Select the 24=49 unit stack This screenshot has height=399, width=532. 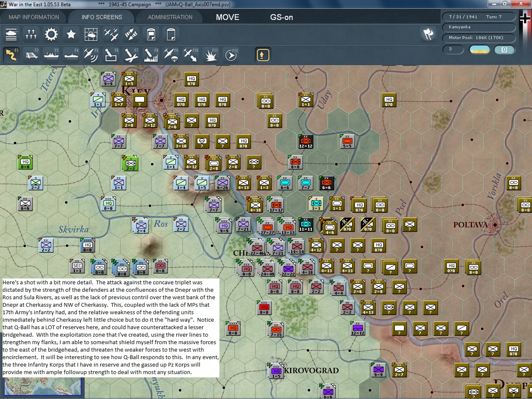[267, 268]
